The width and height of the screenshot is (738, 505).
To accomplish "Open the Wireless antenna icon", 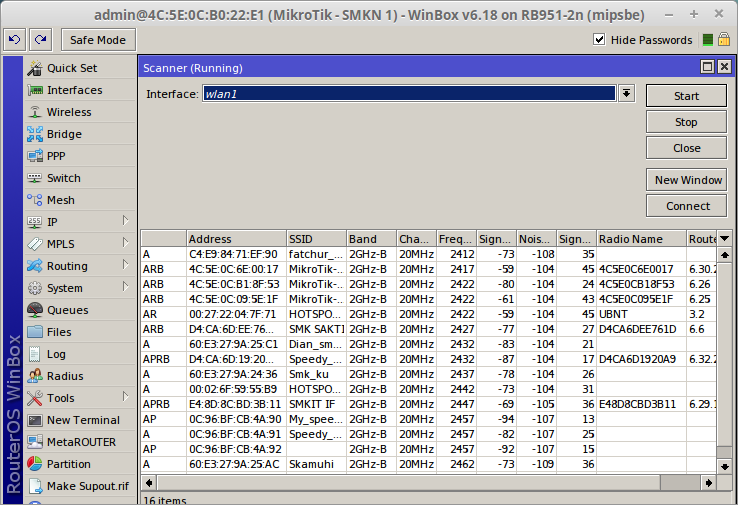I will click(35, 112).
